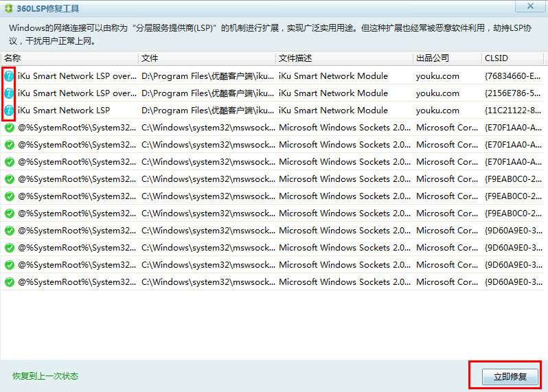Select the youku.com cell in first row
The width and height of the screenshot is (548, 392).
click(x=437, y=76)
